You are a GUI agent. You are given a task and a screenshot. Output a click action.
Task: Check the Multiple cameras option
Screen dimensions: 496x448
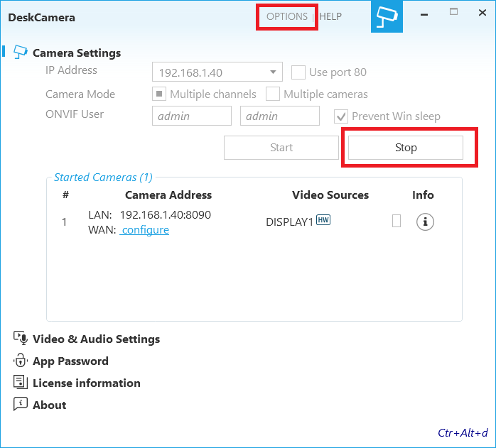(x=273, y=94)
